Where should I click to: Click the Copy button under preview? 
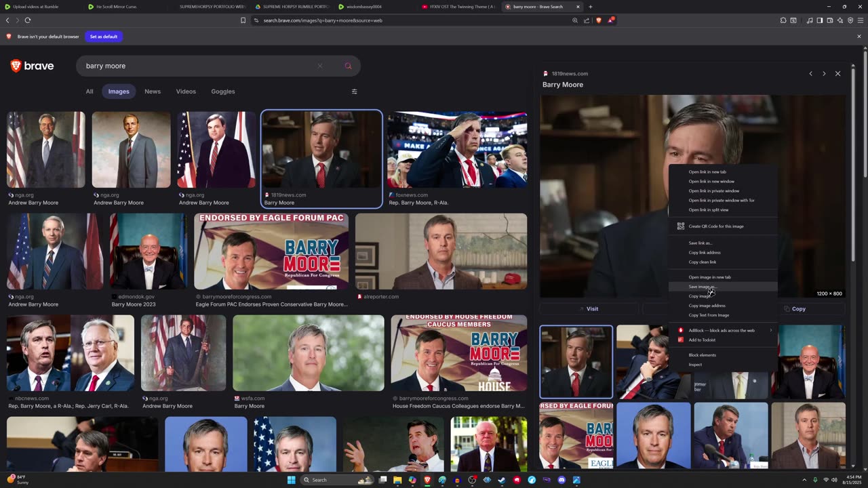coord(795,309)
